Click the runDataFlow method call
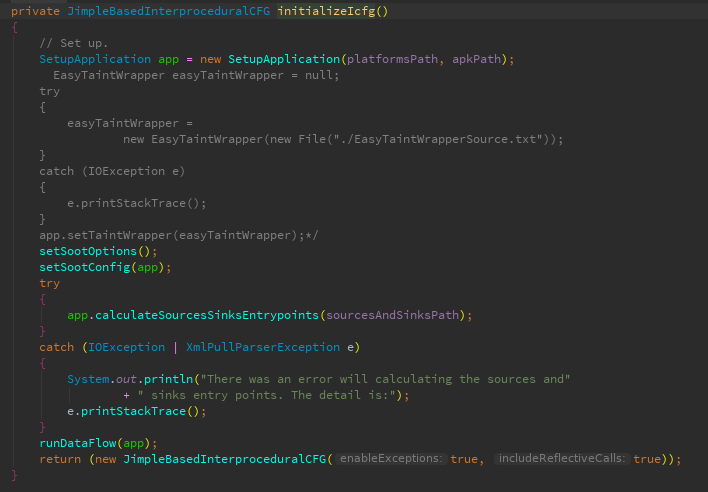Viewport: 708px width, 492px height. [x=80, y=443]
